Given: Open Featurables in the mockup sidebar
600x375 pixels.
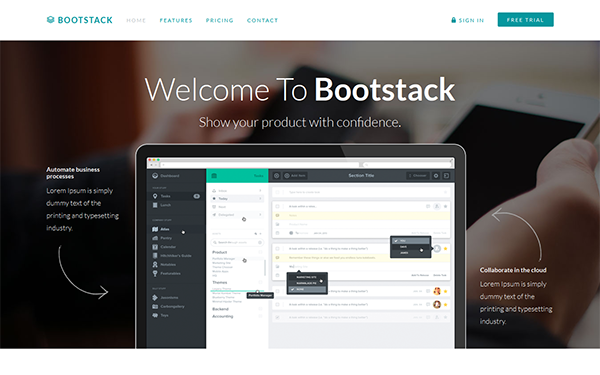Looking at the screenshot, I should tap(166, 273).
